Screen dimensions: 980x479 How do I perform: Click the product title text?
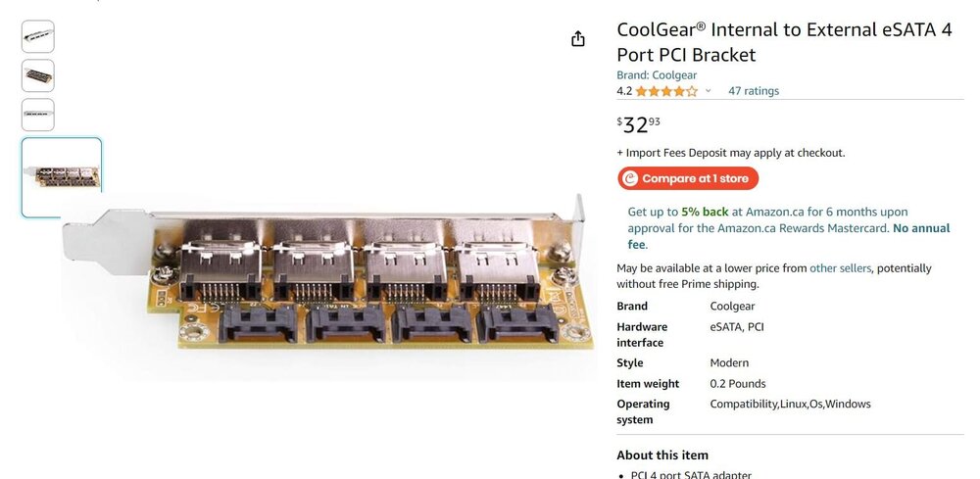(784, 42)
